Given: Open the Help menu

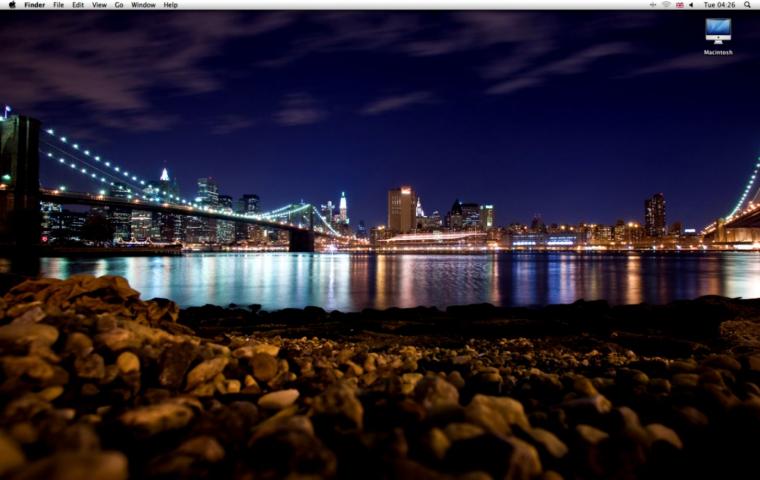Looking at the screenshot, I should tap(170, 5).
